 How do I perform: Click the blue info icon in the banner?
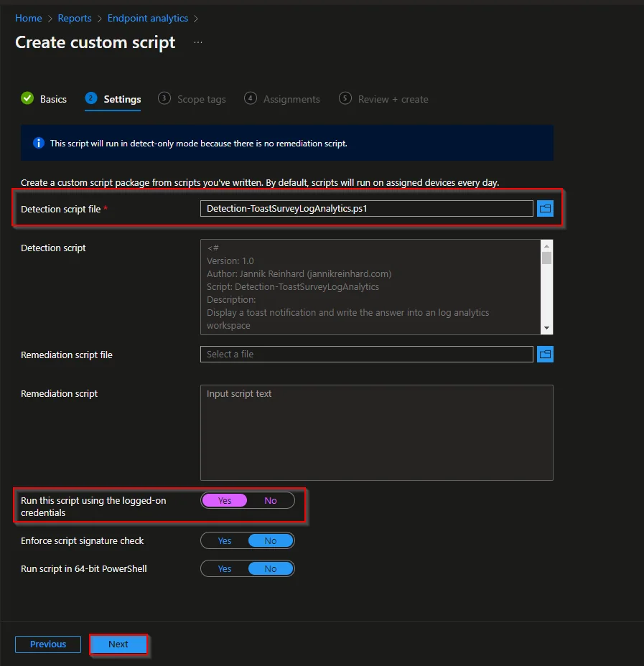(x=39, y=143)
